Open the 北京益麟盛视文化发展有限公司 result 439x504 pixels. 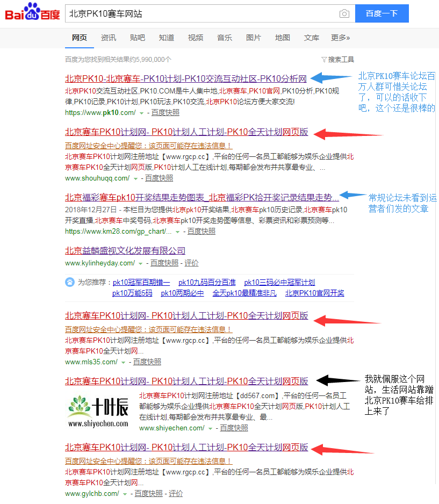[125, 251]
